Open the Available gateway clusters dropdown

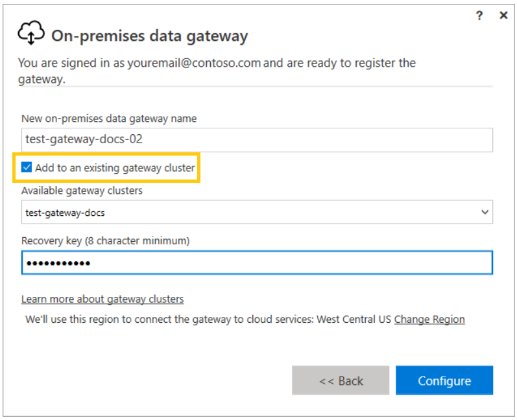[x=256, y=212]
